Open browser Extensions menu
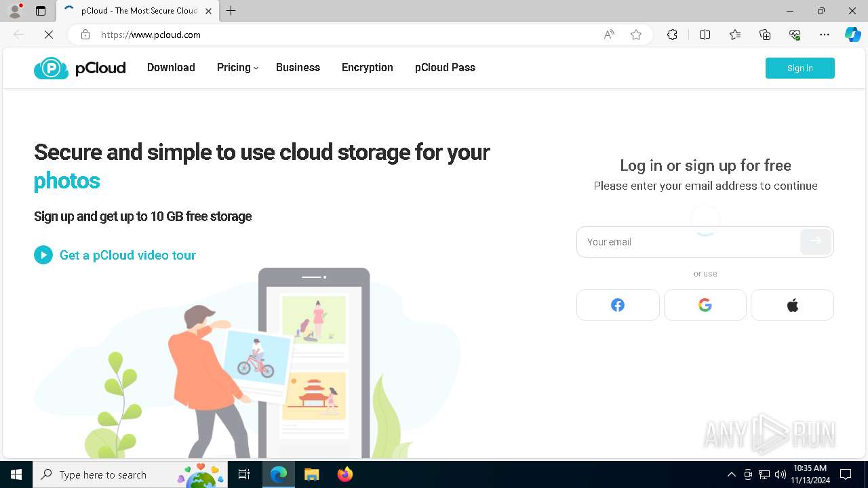The image size is (868, 488). tap(672, 35)
